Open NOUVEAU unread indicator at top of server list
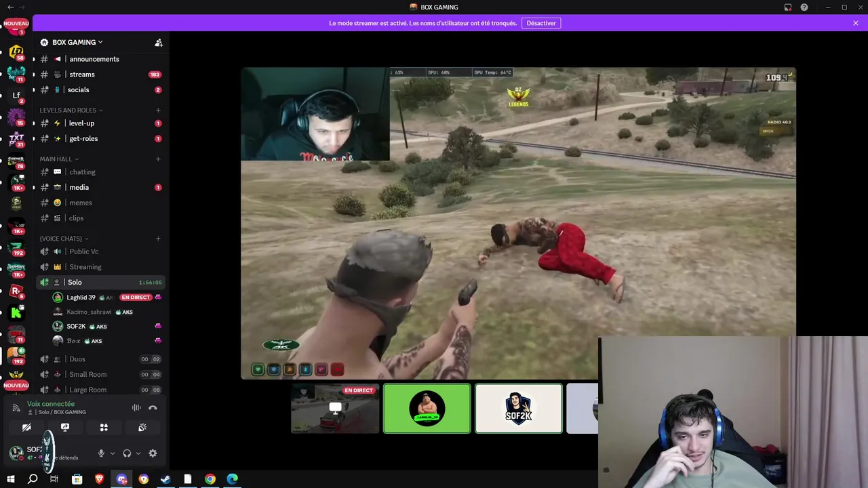 (x=16, y=24)
